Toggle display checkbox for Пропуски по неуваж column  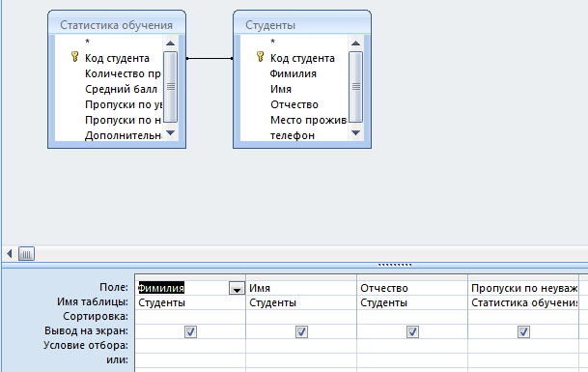pyautogui.click(x=523, y=331)
